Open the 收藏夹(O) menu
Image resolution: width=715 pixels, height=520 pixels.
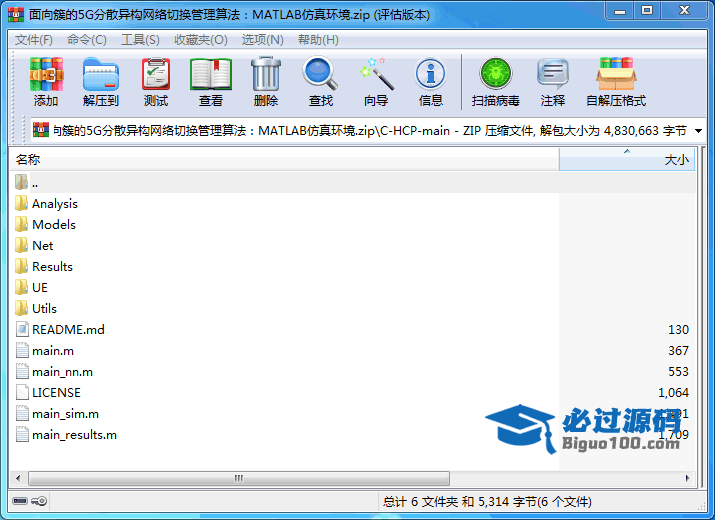(x=201, y=40)
